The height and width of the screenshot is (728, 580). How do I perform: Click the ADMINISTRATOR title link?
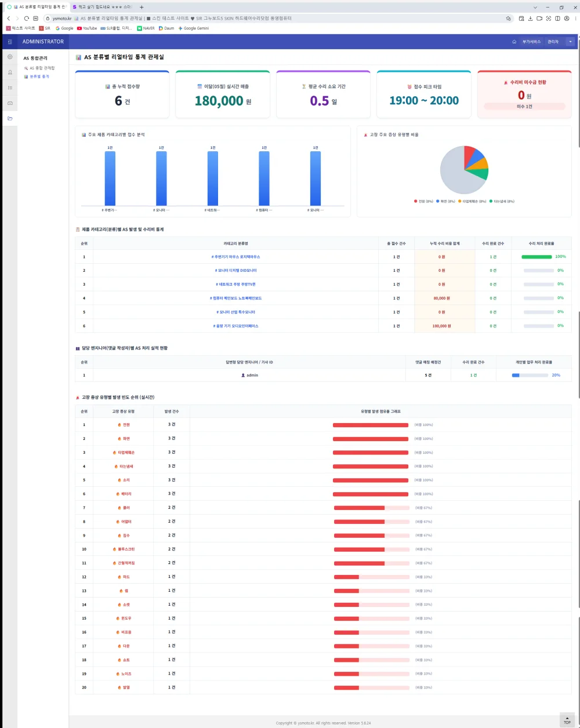tap(43, 42)
